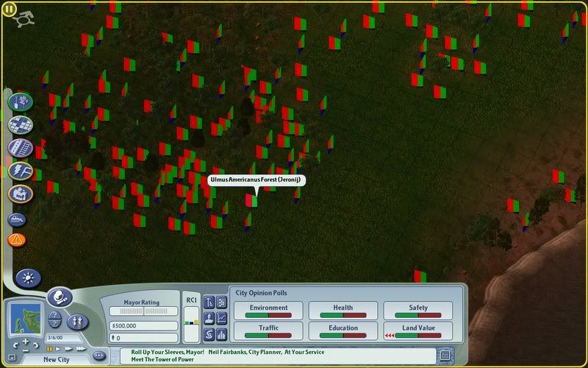
Task: Click the New City name label
Action: pyautogui.click(x=57, y=359)
